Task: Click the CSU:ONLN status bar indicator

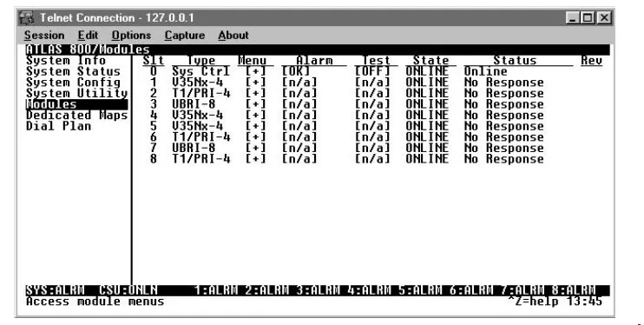Action: coord(128,290)
